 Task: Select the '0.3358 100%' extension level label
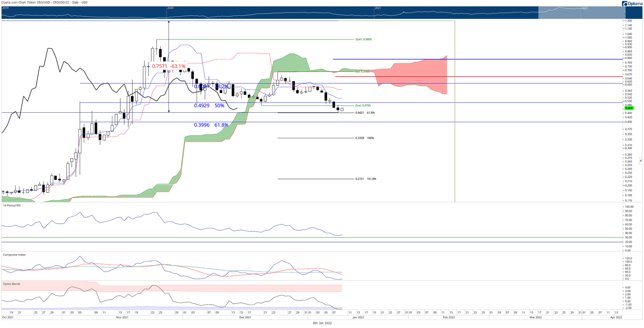click(x=364, y=138)
